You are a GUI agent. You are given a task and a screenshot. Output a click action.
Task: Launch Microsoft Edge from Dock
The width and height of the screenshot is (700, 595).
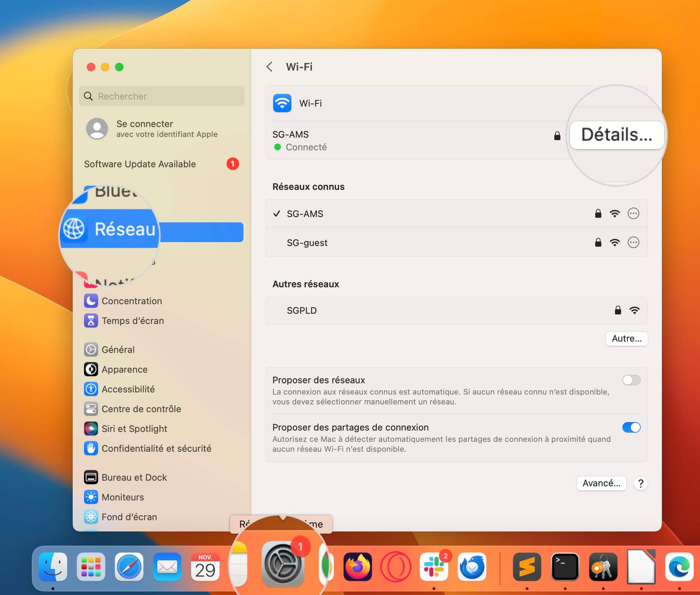point(680,567)
